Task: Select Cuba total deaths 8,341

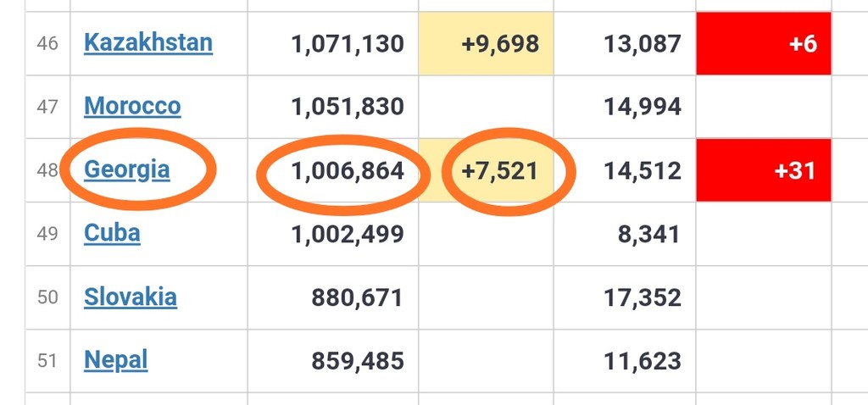Action: [x=648, y=234]
